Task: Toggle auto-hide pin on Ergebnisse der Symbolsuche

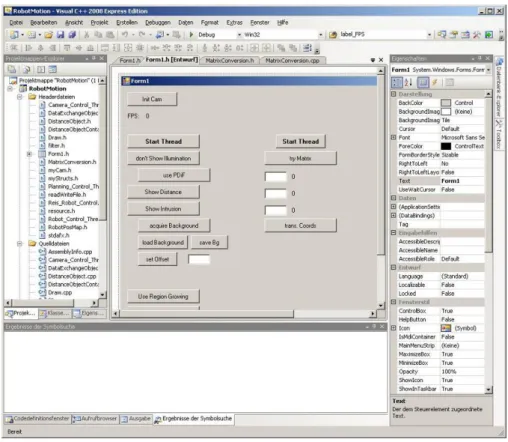Action: point(374,326)
